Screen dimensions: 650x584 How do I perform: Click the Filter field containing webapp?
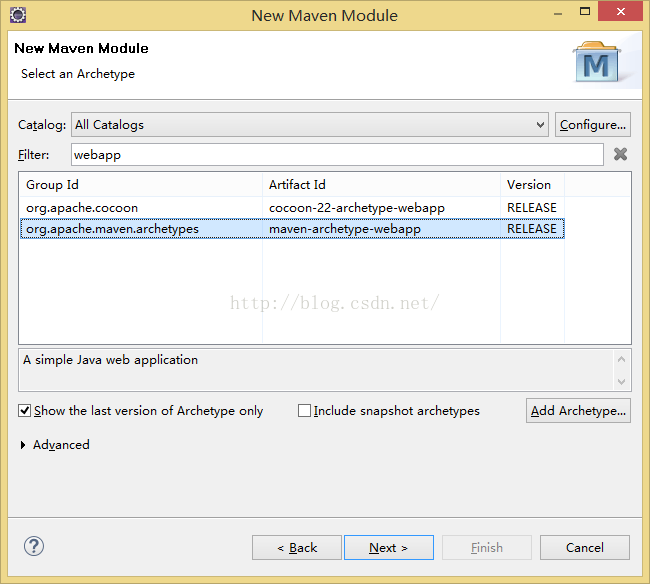tap(337, 155)
